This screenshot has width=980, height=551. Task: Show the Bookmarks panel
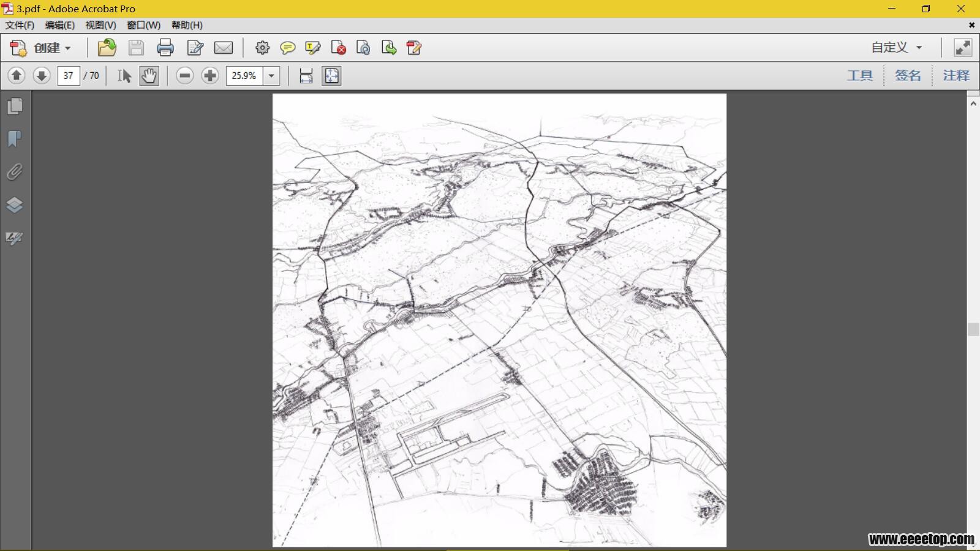(15, 139)
